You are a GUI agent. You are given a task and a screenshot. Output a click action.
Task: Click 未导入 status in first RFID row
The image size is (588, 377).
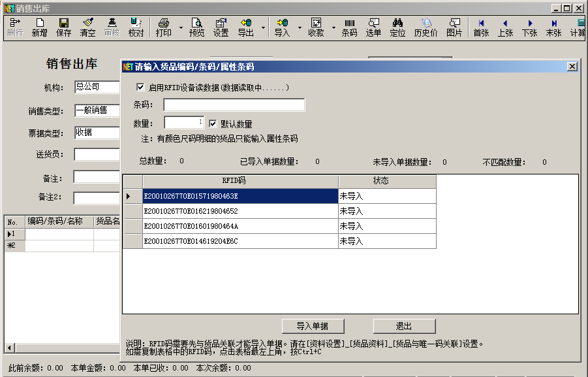(388, 196)
